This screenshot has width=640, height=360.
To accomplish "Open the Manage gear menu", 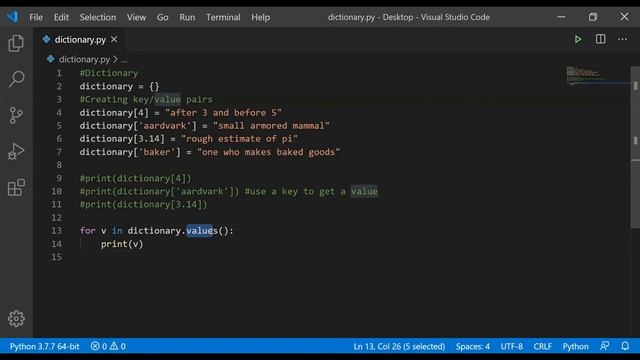I will pyautogui.click(x=16, y=318).
